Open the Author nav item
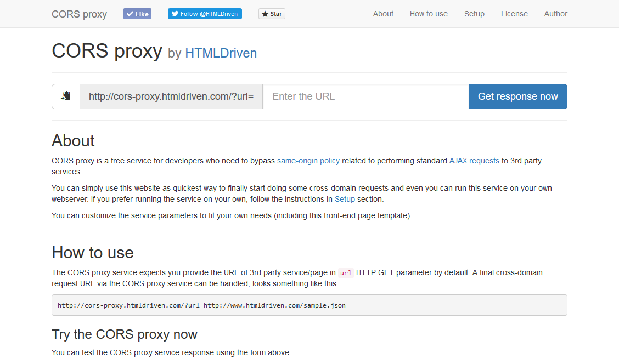 point(555,14)
